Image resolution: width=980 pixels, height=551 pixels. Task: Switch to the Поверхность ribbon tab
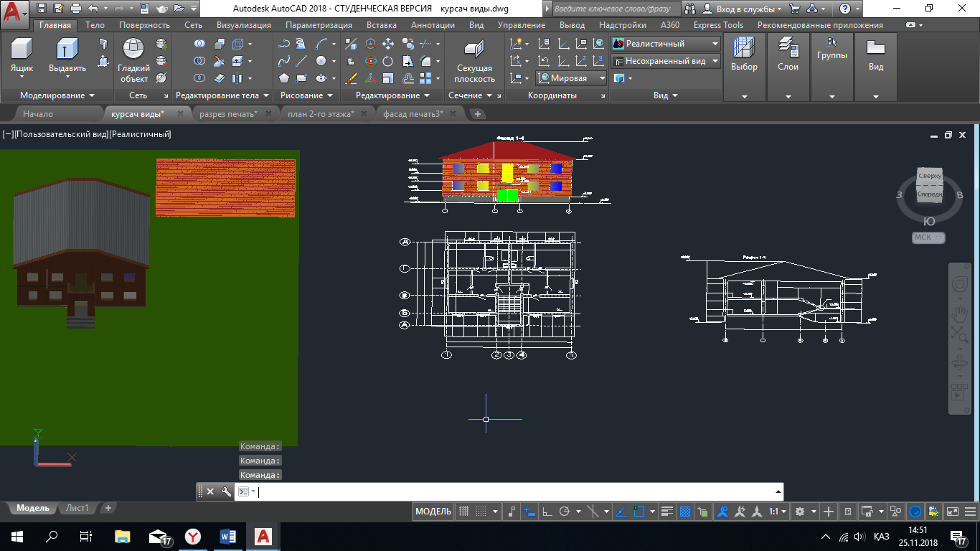click(x=144, y=25)
